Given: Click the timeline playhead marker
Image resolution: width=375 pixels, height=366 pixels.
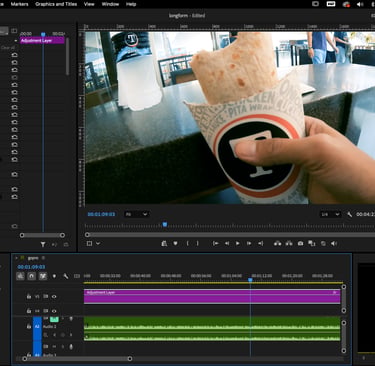Looking at the screenshot, I should [x=250, y=280].
